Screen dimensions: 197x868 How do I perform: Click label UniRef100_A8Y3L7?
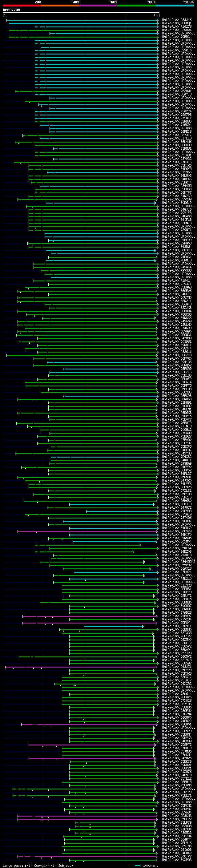point(177,135)
